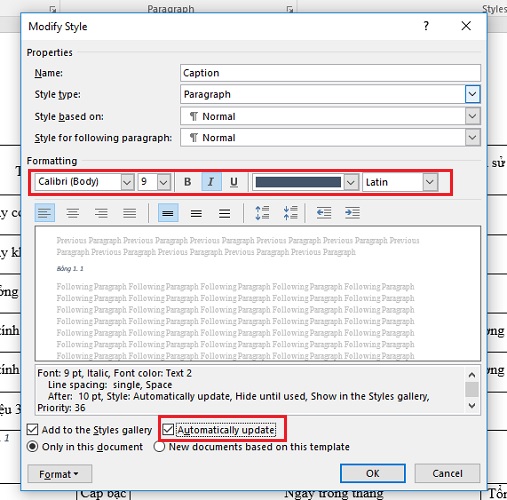Open Style based on dropdown
Image resolution: width=507 pixels, height=500 pixels.
(472, 116)
